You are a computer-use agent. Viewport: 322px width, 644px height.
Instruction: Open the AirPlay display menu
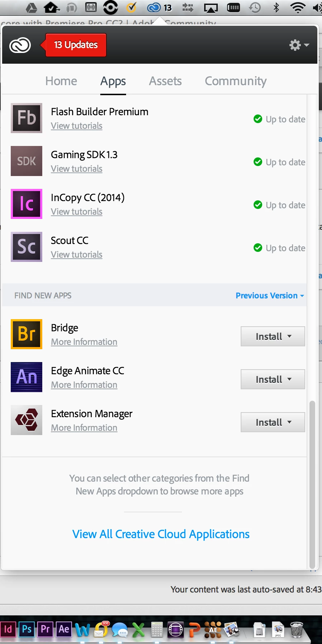pyautogui.click(x=211, y=8)
